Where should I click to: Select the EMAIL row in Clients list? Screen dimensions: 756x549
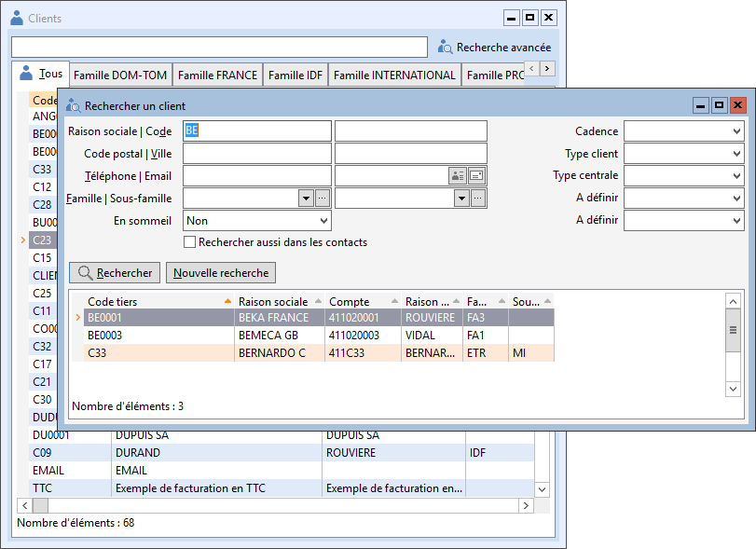[282, 471]
